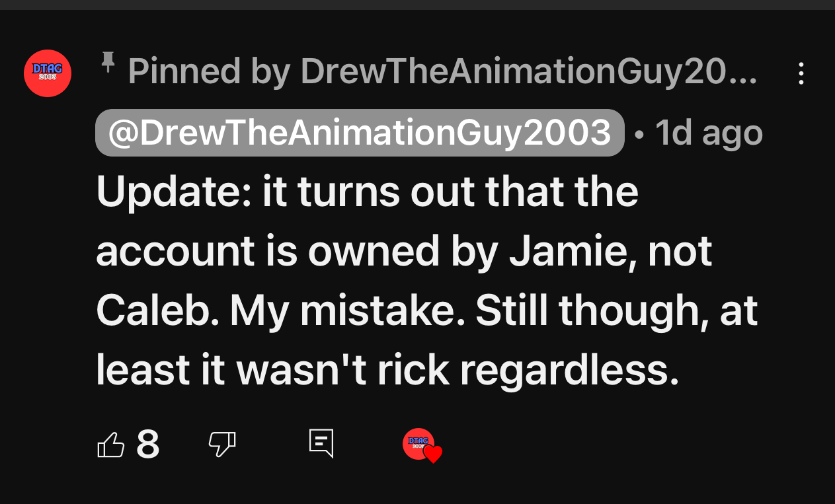The image size is (835, 504).
Task: Click the Pinned by DrewTheAnimationGuy20... label
Action: point(442,71)
